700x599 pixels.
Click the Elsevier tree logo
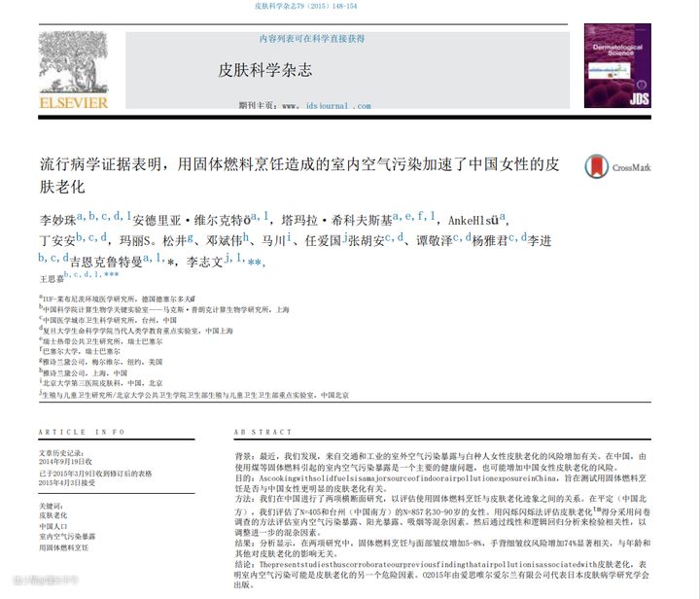[x=73, y=62]
